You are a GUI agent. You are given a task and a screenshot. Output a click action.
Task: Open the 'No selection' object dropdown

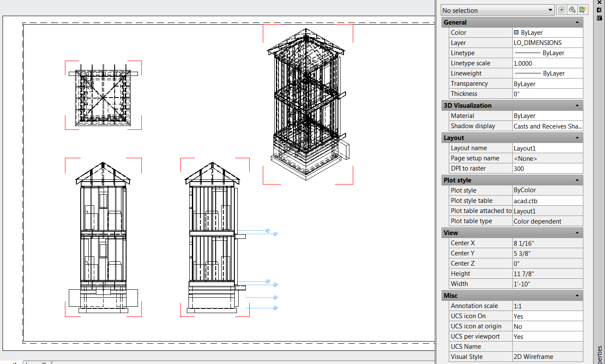point(498,10)
